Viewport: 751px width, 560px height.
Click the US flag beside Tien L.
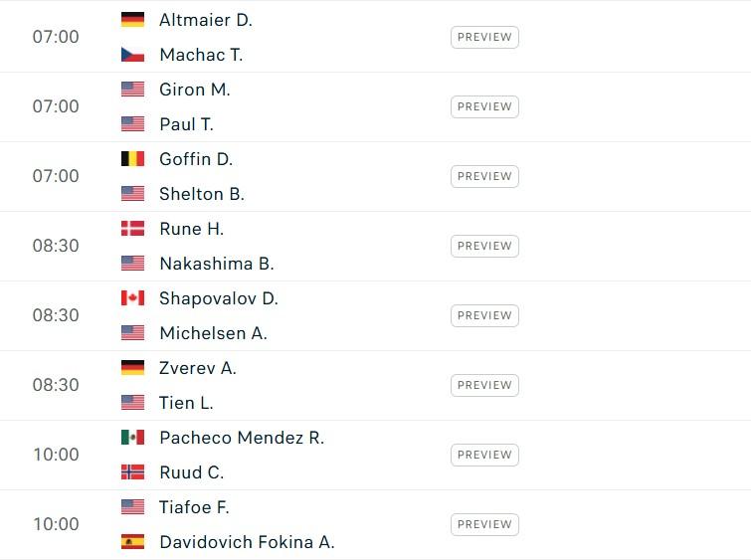pyautogui.click(x=132, y=403)
